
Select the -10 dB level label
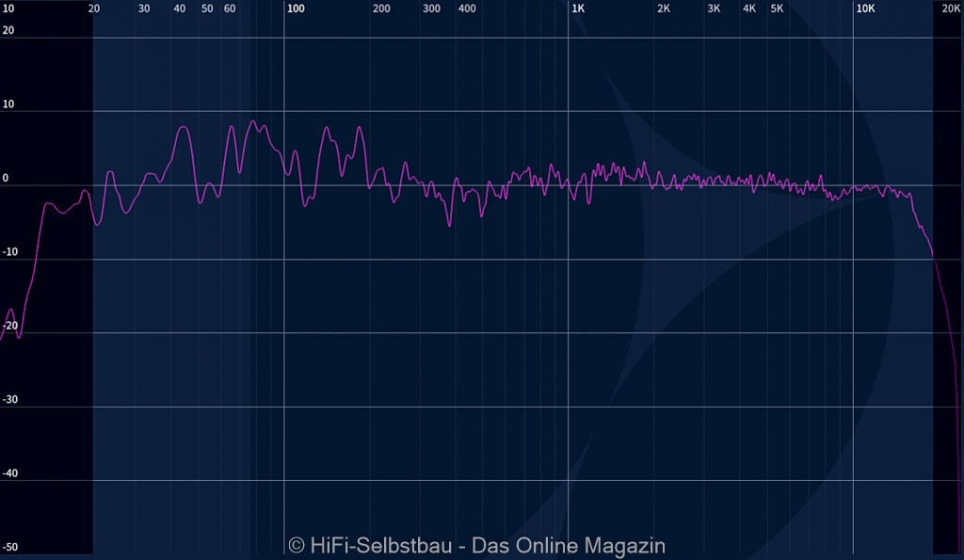coord(9,252)
